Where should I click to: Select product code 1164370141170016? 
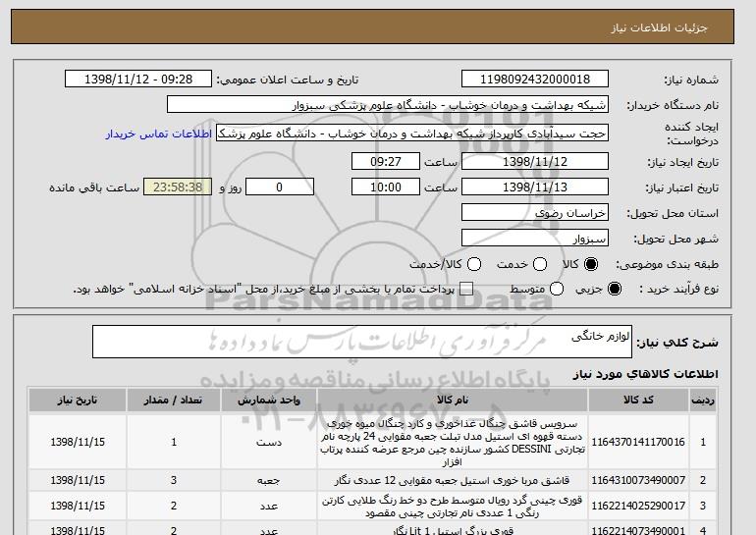point(638,442)
